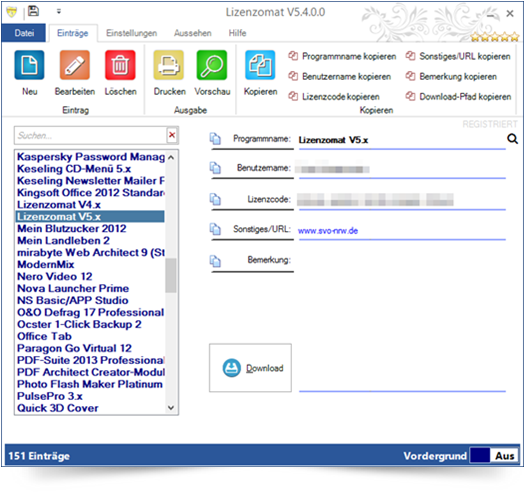Screen dimensions: 525x492
Task: Open the Datei menu
Action: coord(24,33)
